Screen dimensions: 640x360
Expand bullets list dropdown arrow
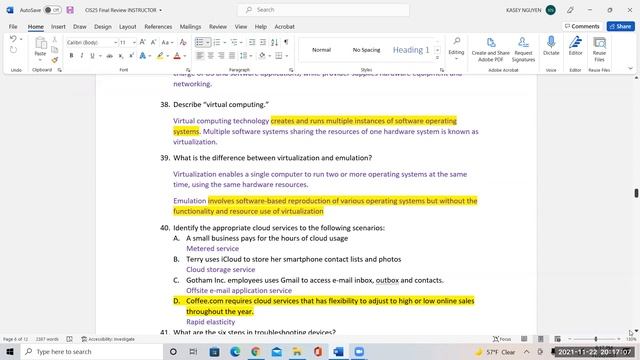coord(207,42)
